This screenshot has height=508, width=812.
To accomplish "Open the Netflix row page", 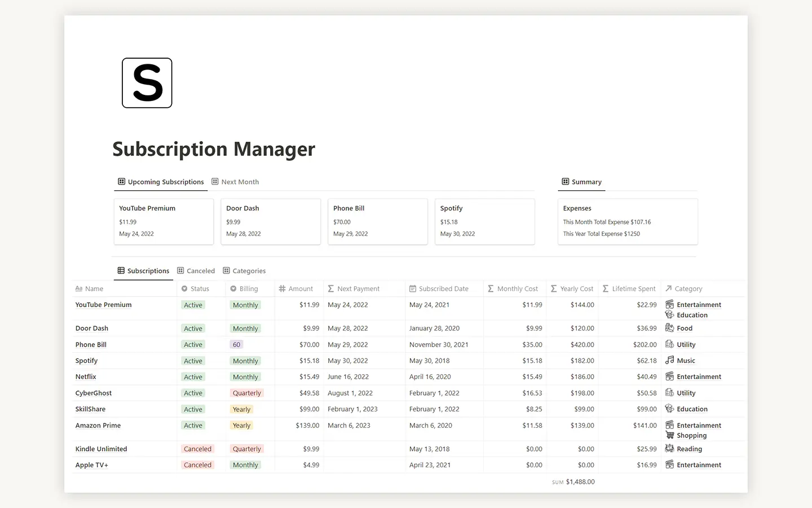I will (x=86, y=377).
